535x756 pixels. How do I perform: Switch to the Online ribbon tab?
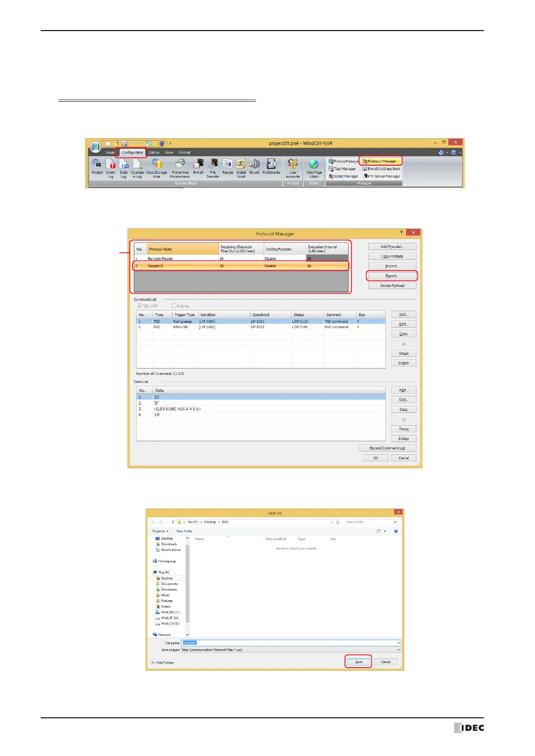pyautogui.click(x=154, y=153)
